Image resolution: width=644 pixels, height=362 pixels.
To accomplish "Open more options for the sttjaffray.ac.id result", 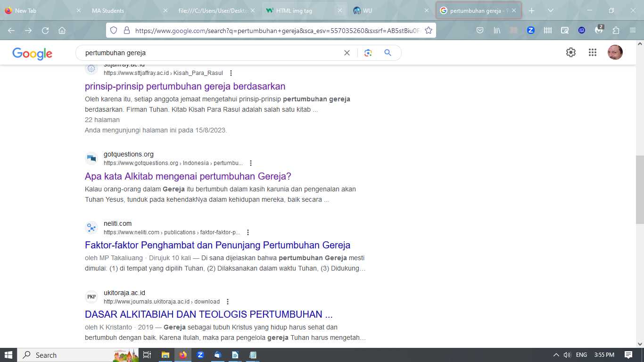I will pyautogui.click(x=231, y=73).
